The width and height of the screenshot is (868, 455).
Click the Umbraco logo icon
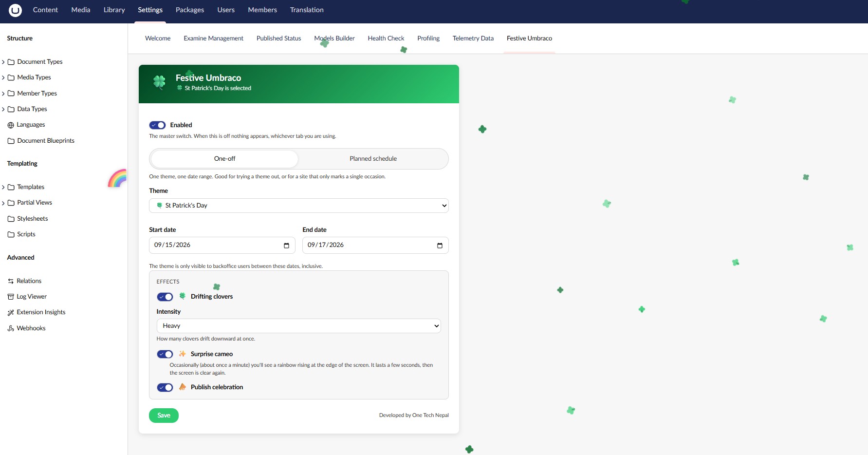(x=16, y=10)
